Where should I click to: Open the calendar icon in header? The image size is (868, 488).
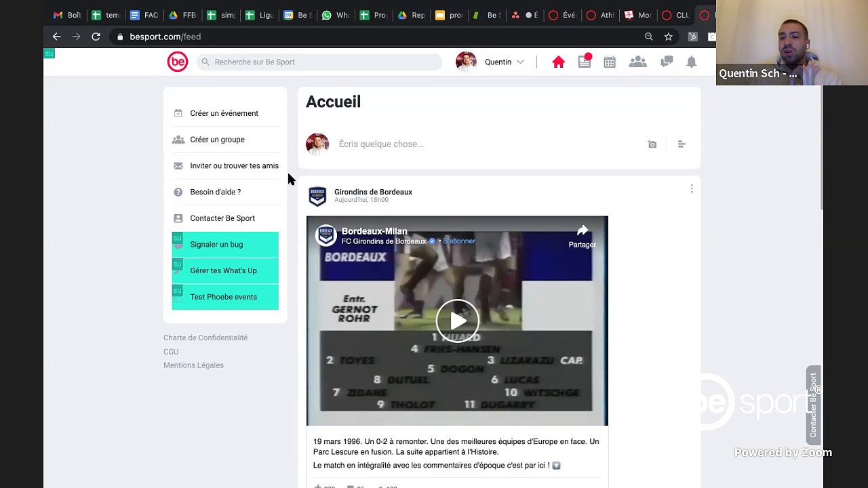pyautogui.click(x=610, y=62)
